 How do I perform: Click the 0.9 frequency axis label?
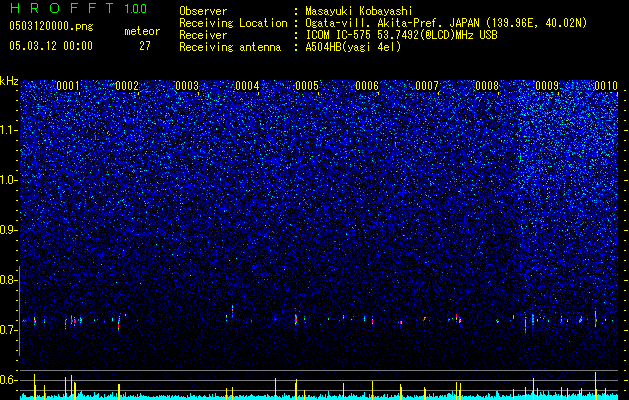(9, 230)
